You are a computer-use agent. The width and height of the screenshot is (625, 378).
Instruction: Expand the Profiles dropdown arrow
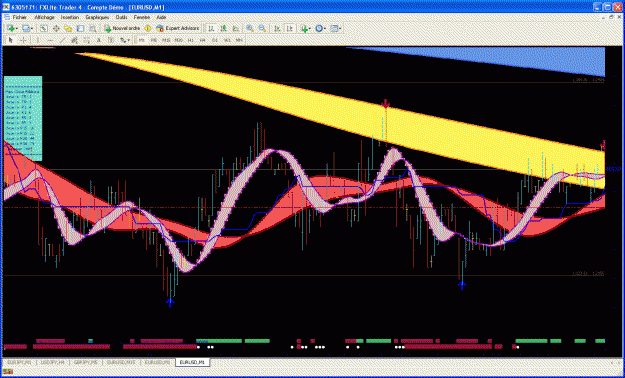[32, 29]
